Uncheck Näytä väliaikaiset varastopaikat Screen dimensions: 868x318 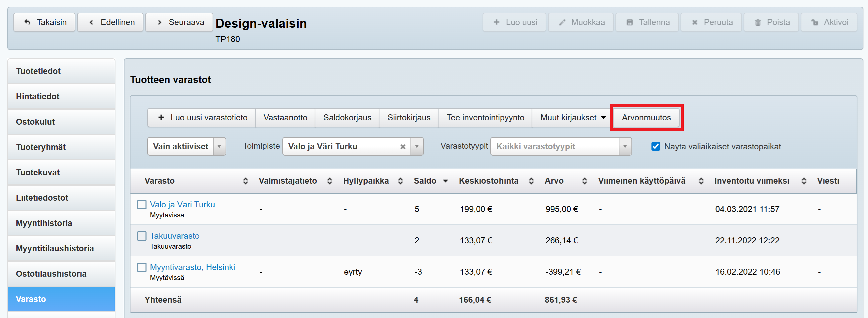pyautogui.click(x=656, y=146)
